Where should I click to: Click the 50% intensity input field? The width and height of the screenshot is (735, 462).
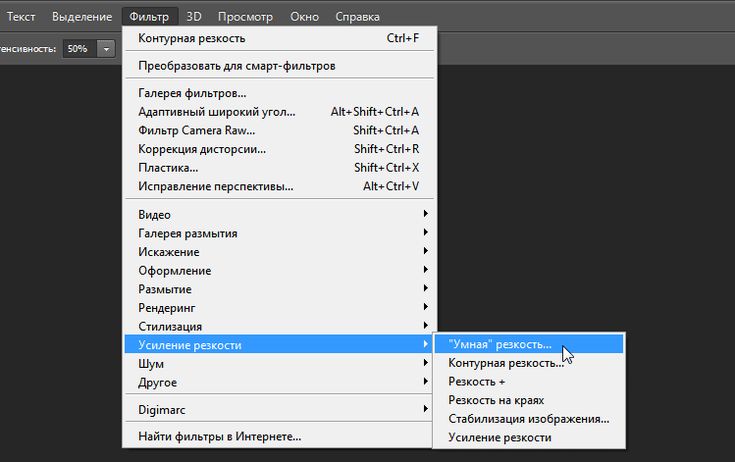79,48
